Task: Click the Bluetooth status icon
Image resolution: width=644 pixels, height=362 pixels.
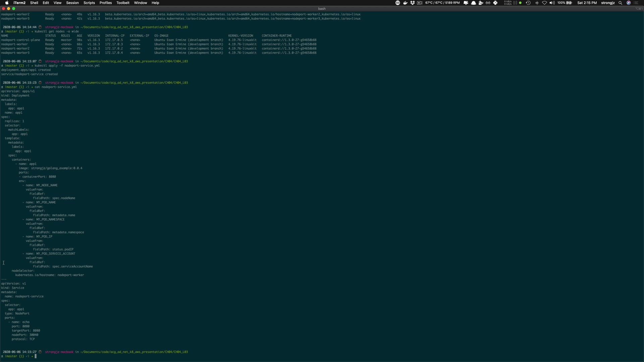Action: (537, 3)
